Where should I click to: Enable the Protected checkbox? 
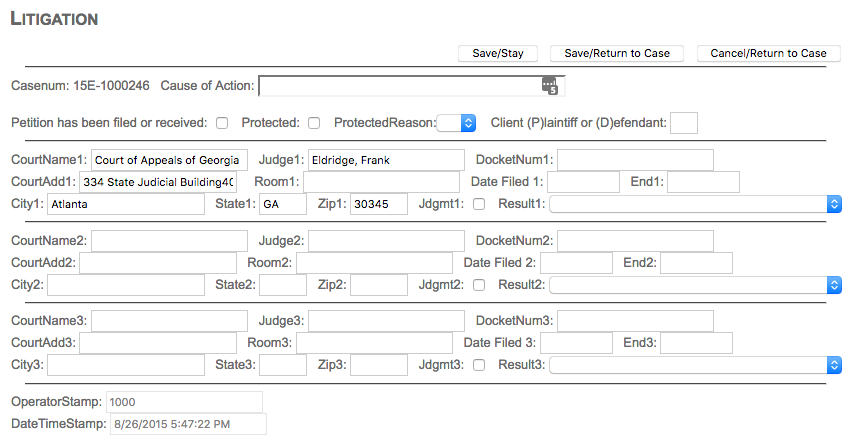coord(314,123)
